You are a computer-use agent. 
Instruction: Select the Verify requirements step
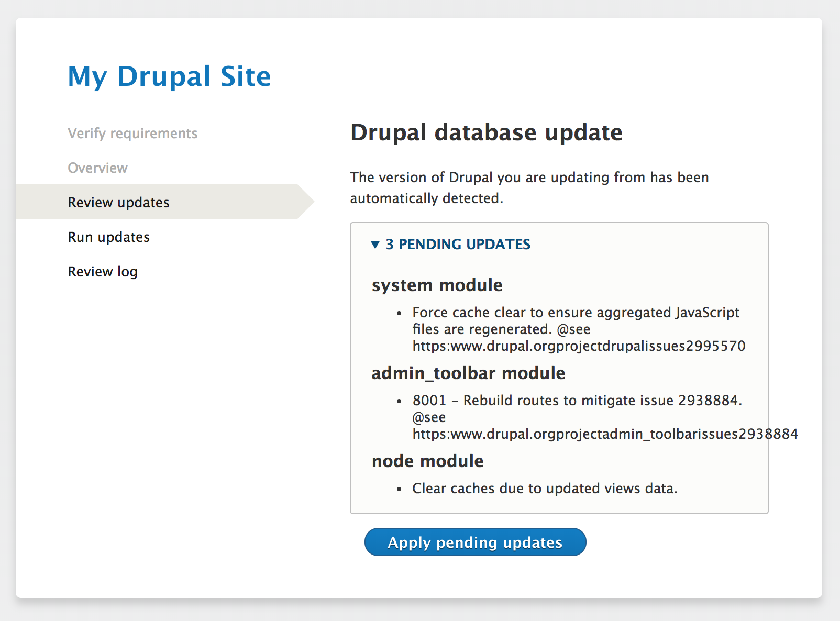coord(132,134)
